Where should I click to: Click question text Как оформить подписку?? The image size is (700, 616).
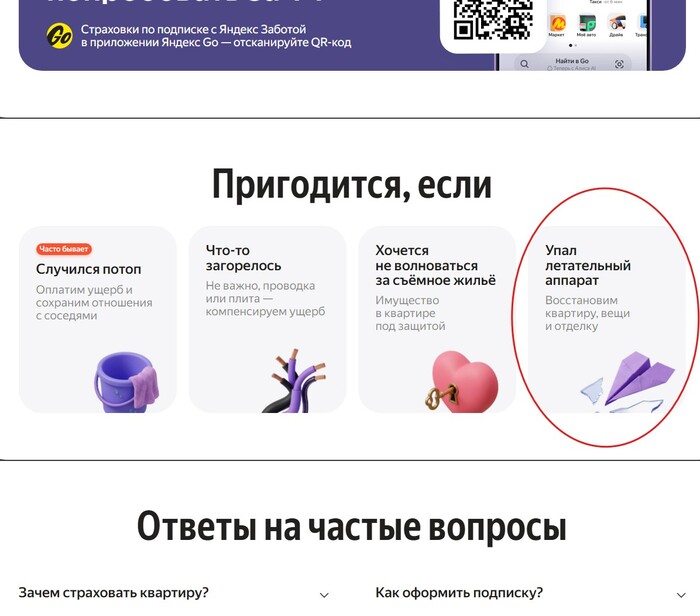[459, 593]
